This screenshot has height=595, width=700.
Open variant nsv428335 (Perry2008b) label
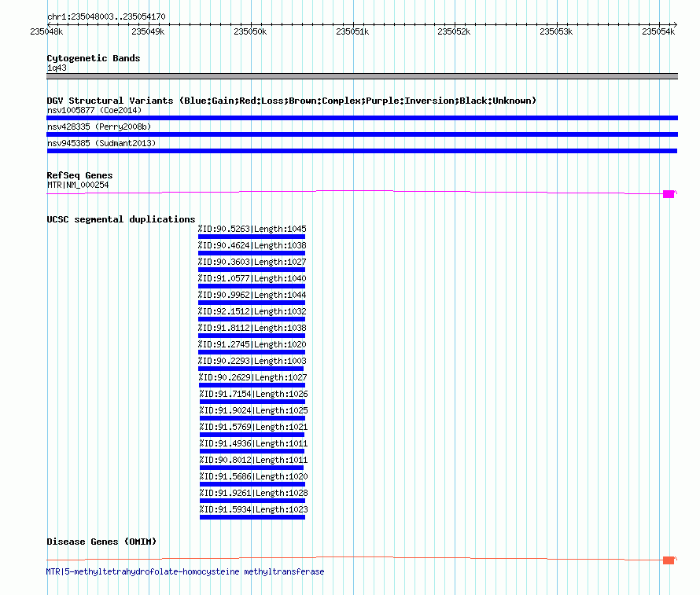click(x=99, y=127)
